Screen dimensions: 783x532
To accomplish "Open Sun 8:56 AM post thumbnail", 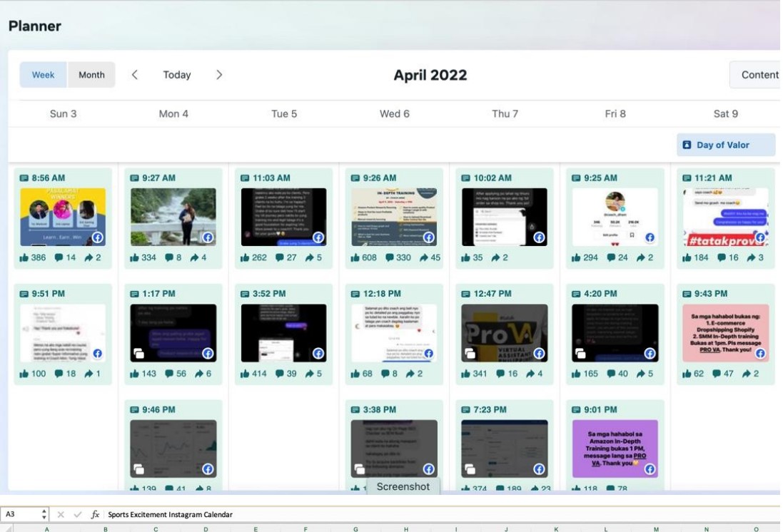I will tap(63, 217).
